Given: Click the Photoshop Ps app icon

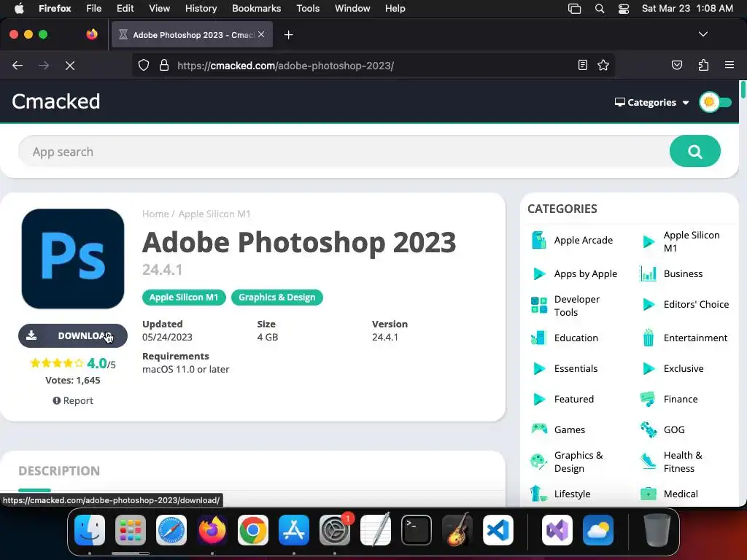Looking at the screenshot, I should (73, 259).
